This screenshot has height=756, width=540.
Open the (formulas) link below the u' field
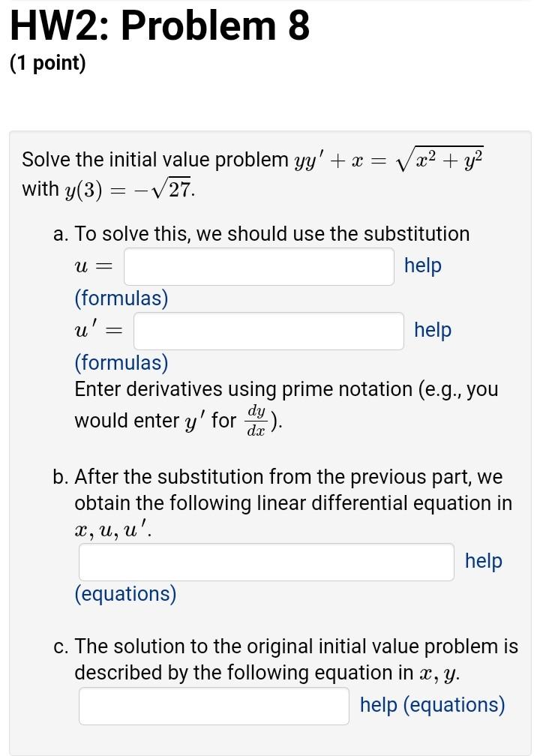120,362
